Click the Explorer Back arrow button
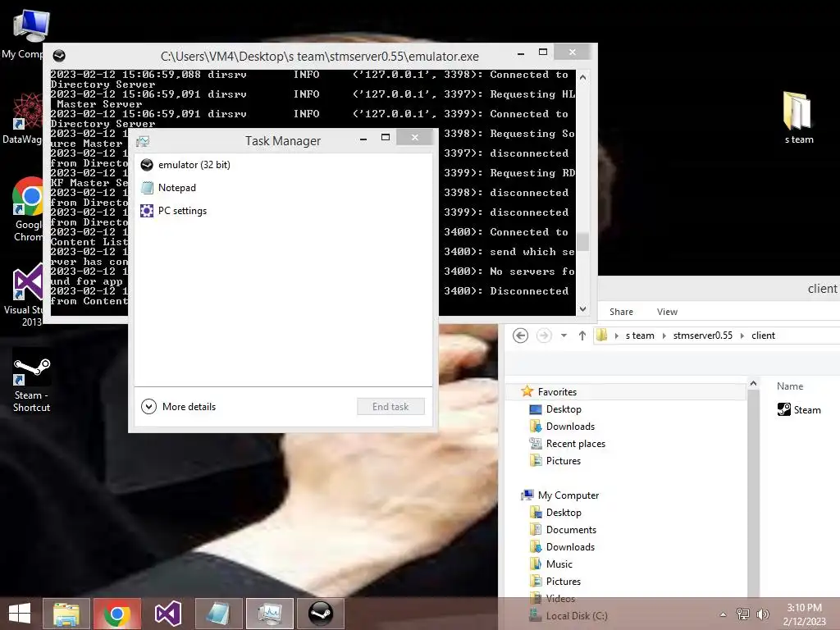Screen dimensions: 840x630 click(520, 336)
